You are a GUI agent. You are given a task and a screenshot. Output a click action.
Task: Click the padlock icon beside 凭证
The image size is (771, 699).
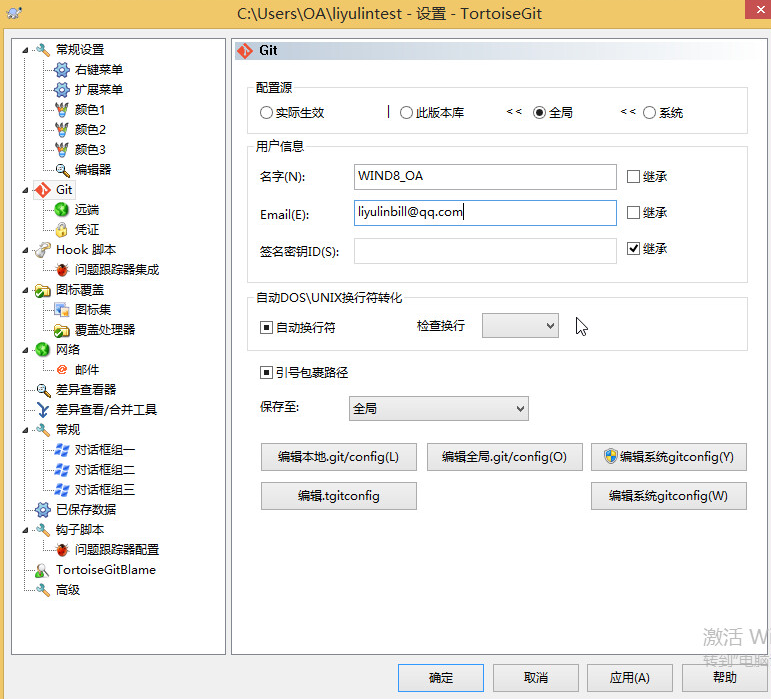(x=61, y=230)
